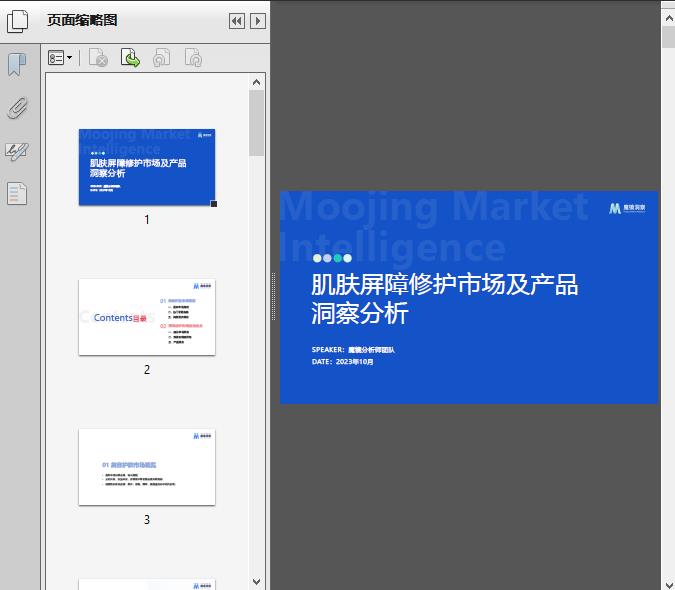Screen dimensions: 675x590
Task: Click thumbnail panel scroll down arrow
Action: 257,582
